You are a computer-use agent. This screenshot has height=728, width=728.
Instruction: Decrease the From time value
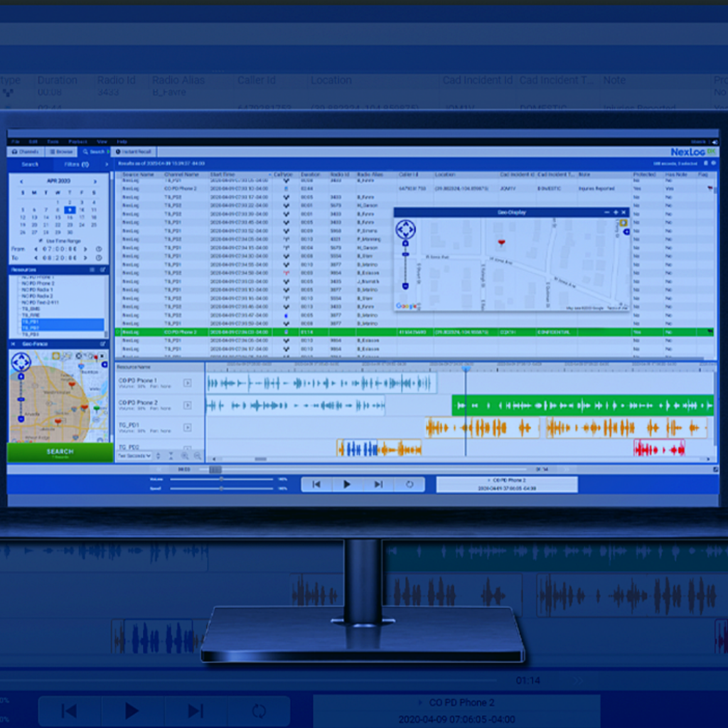click(36, 250)
